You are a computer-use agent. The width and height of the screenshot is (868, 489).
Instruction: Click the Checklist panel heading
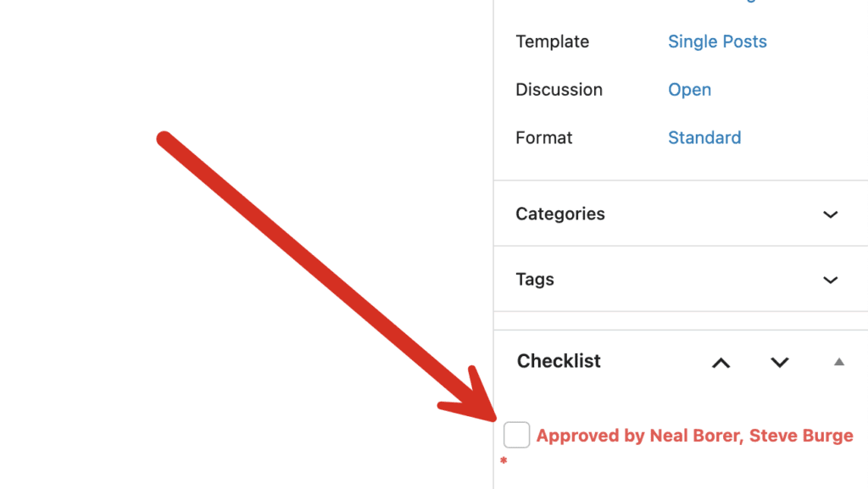pyautogui.click(x=559, y=361)
